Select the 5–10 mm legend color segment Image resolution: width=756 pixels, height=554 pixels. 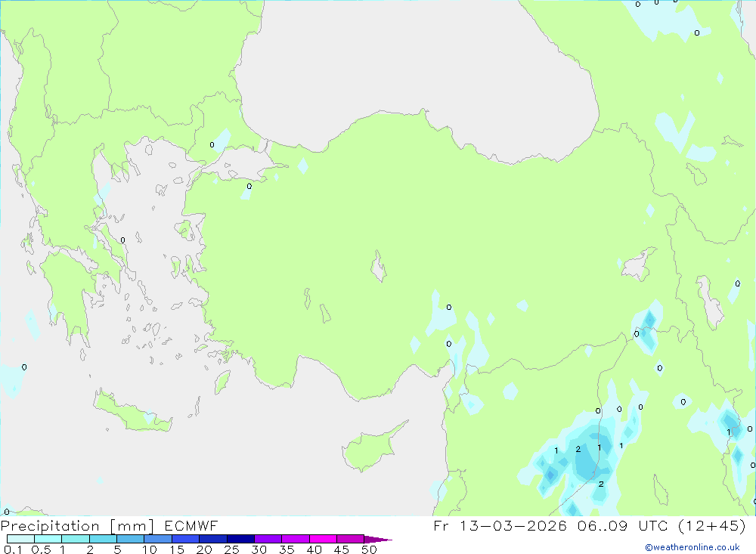(x=131, y=539)
